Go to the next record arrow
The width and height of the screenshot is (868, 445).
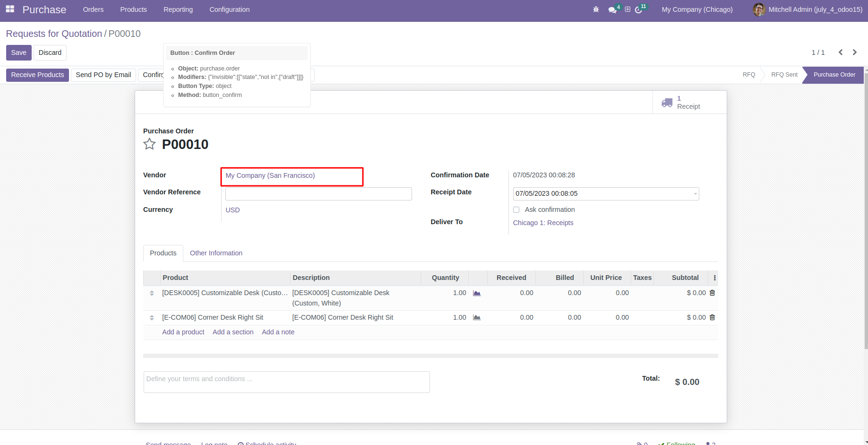[x=854, y=52]
